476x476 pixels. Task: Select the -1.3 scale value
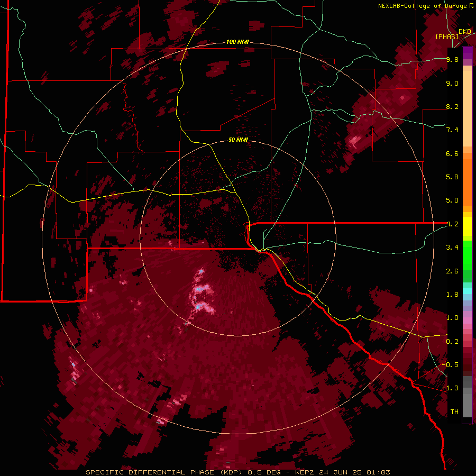[450, 388]
